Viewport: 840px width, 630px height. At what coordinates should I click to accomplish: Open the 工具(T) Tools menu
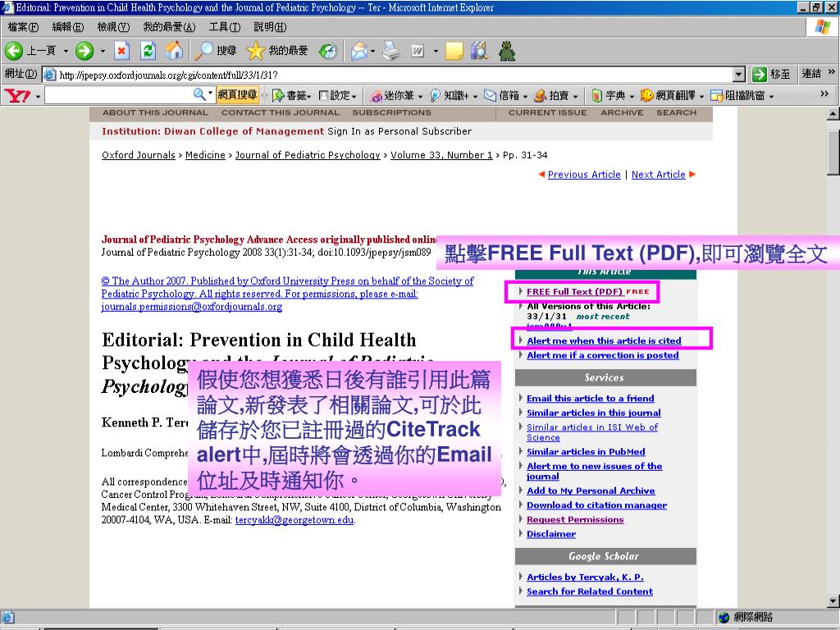click(225, 27)
